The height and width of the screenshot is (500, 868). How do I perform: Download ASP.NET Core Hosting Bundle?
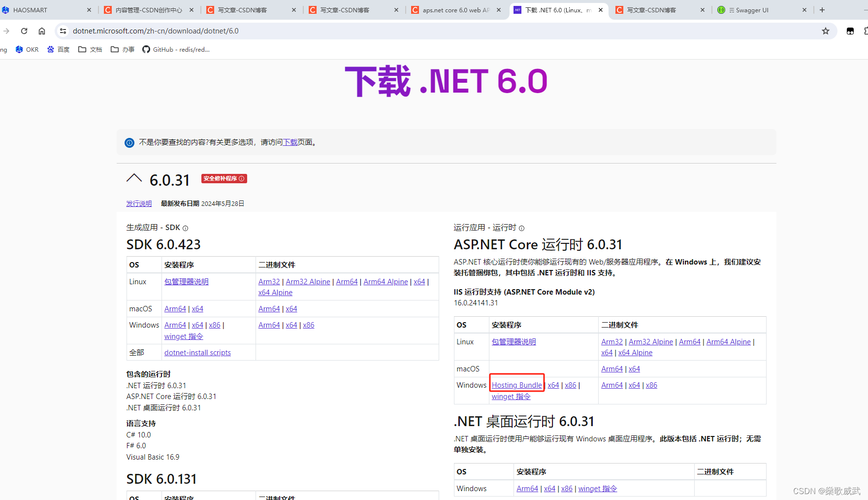[517, 385]
